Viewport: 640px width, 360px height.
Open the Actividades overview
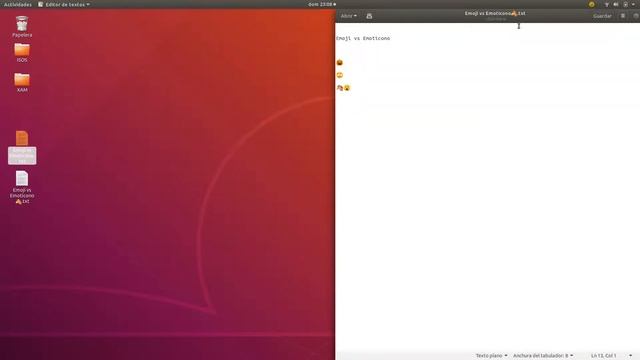(x=18, y=4)
